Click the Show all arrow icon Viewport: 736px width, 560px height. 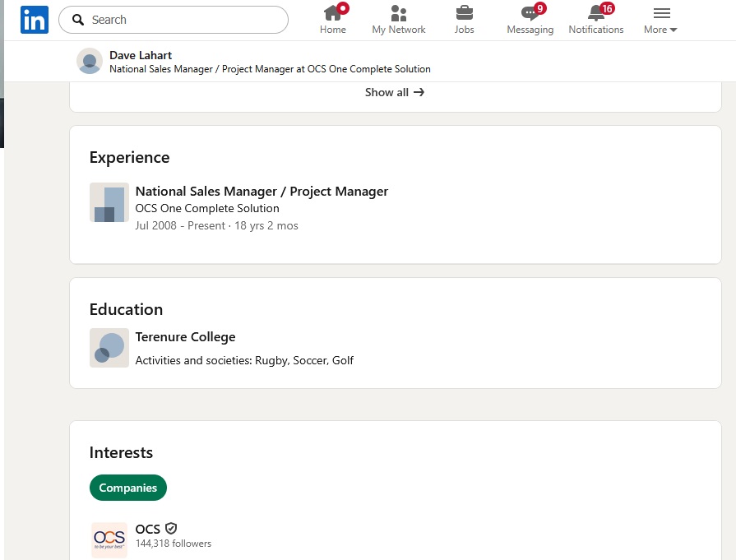pos(419,92)
